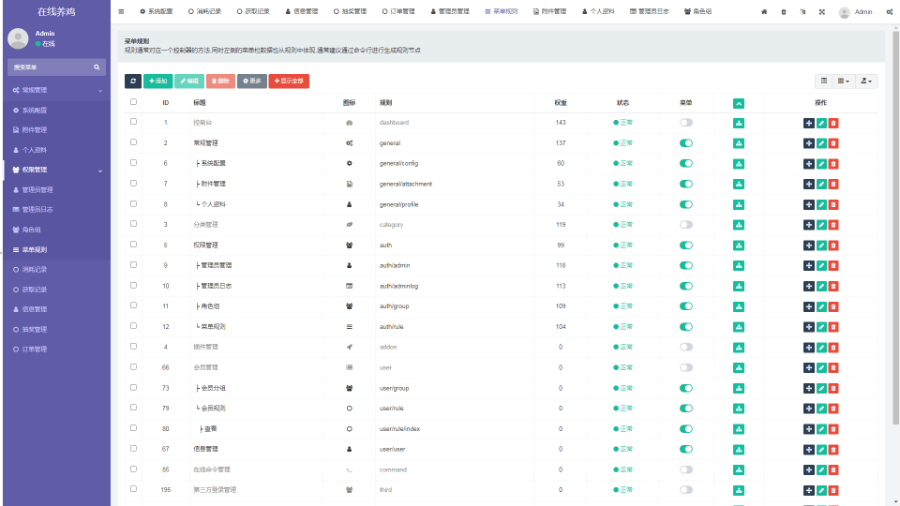The width and height of the screenshot is (900, 506).
Task: Click the home icon in top-right header
Action: (x=765, y=12)
